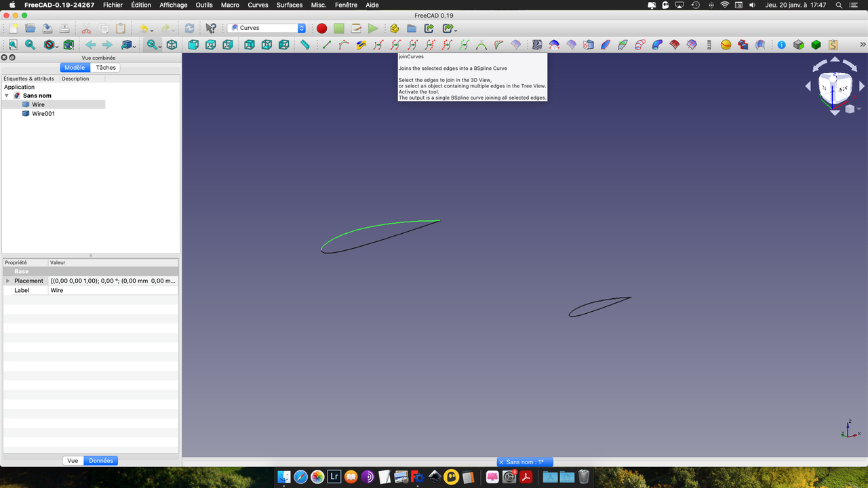This screenshot has width=868, height=488.
Task: Rotate view with navigation cube top arrow
Action: coord(835,60)
